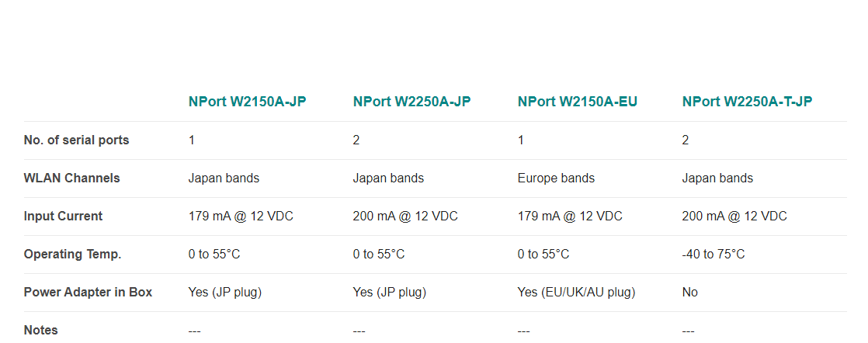Click 'Japan bands' under NPort W2250A-JP
This screenshot has height=343, width=868.
coord(388,178)
